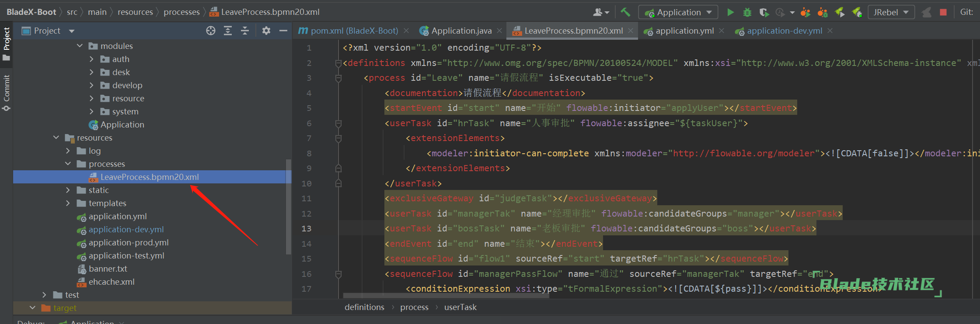Start debugging with the green bug icon
Viewport: 980px width, 324px height.
(747, 12)
